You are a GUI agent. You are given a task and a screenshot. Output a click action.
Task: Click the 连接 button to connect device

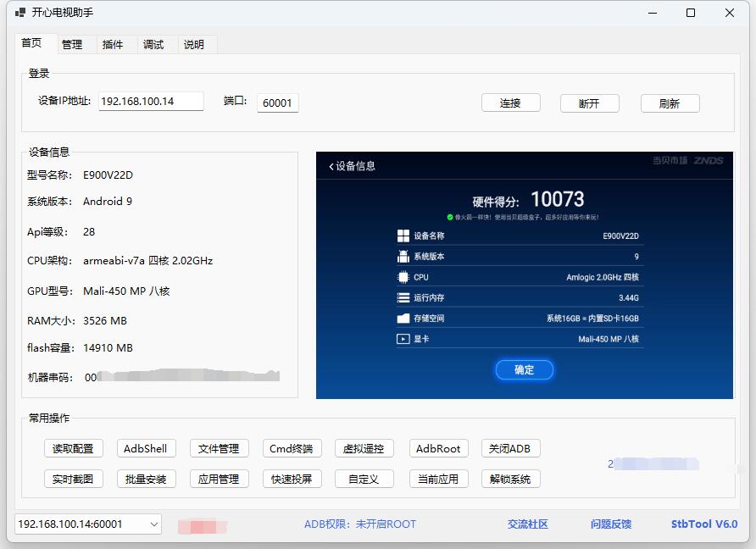click(510, 103)
